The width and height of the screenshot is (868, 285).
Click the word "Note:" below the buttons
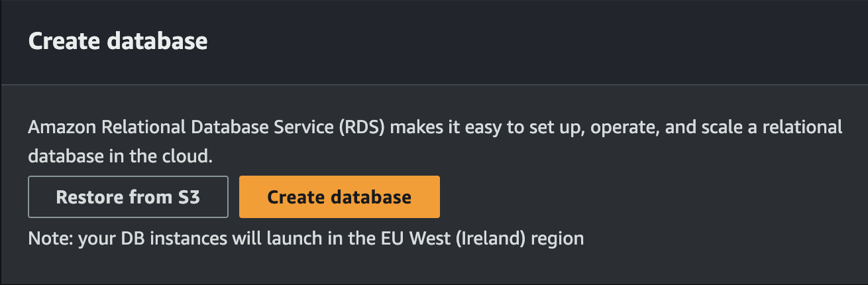coord(51,238)
